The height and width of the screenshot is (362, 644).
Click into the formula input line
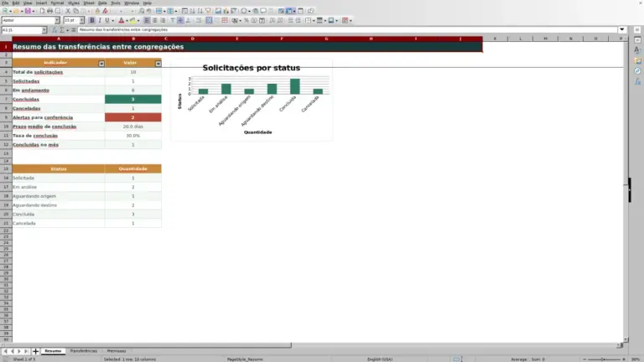click(x=347, y=29)
